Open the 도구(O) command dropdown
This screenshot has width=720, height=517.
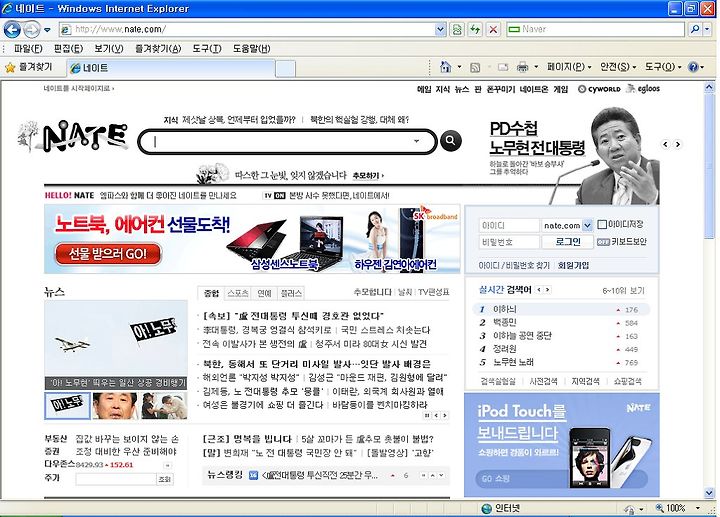(x=663, y=67)
